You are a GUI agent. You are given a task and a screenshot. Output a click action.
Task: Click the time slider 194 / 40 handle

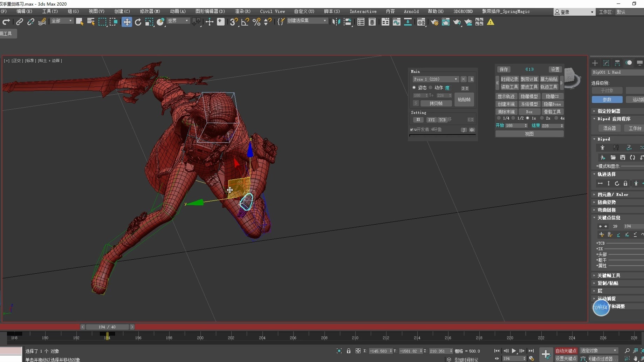click(x=107, y=327)
